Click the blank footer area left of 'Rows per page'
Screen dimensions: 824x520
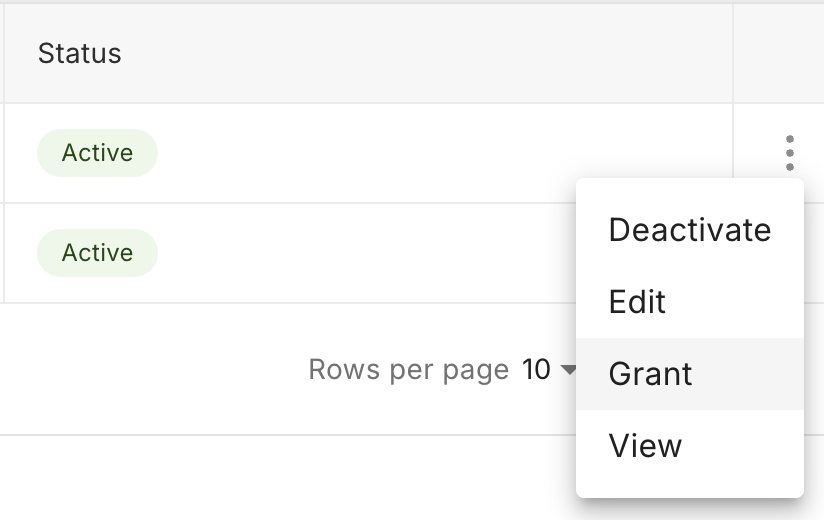(150, 370)
